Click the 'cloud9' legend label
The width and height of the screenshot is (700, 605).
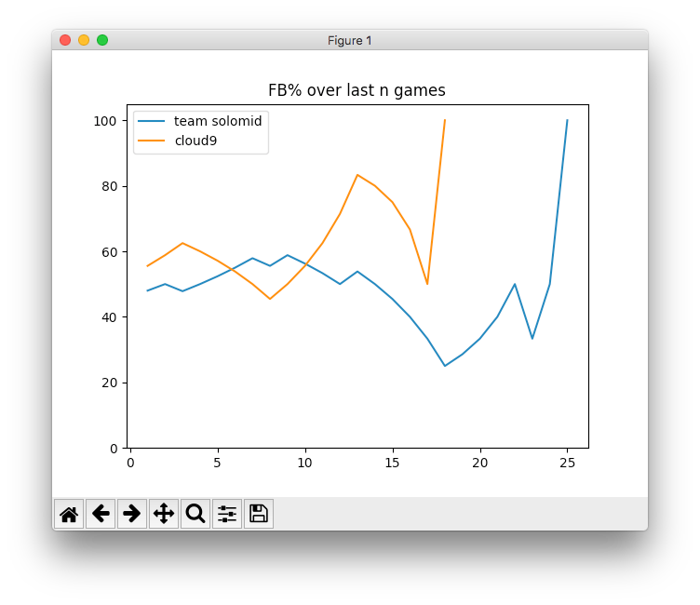[195, 141]
